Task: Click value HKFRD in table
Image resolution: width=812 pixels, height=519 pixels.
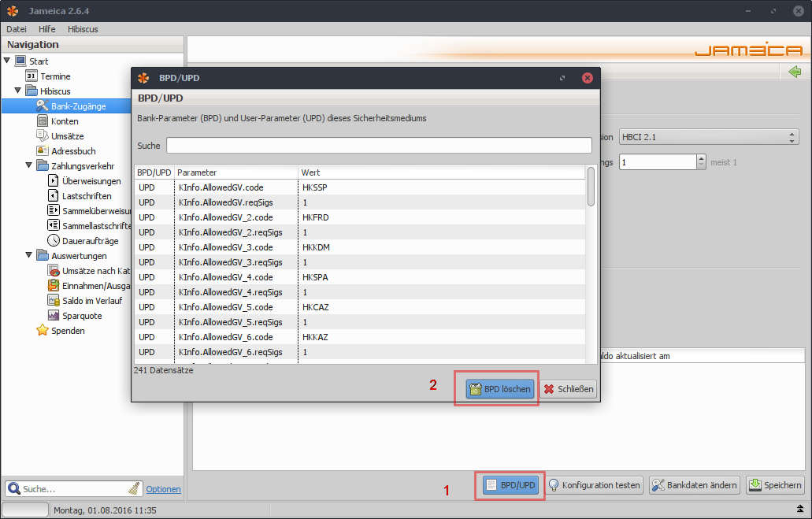Action: pyautogui.click(x=316, y=217)
